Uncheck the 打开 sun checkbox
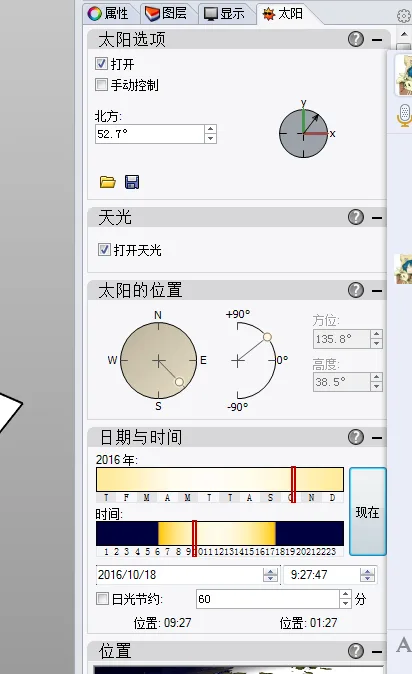 tap(101, 64)
